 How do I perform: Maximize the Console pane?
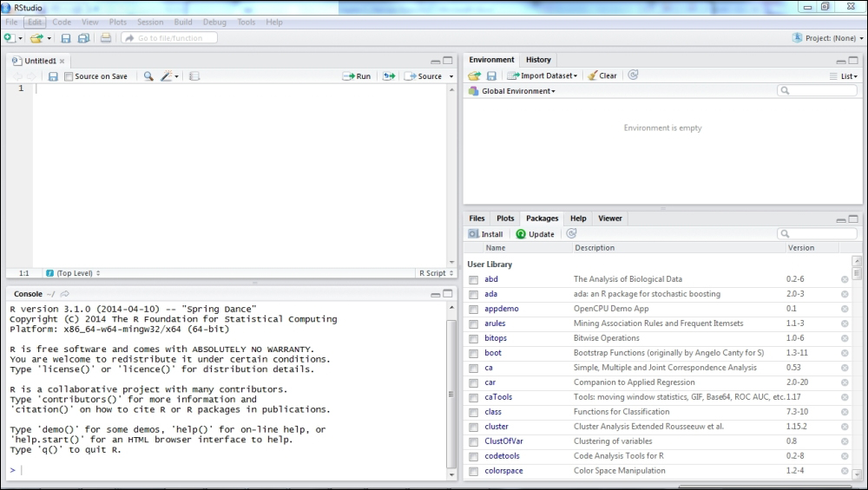pos(448,294)
